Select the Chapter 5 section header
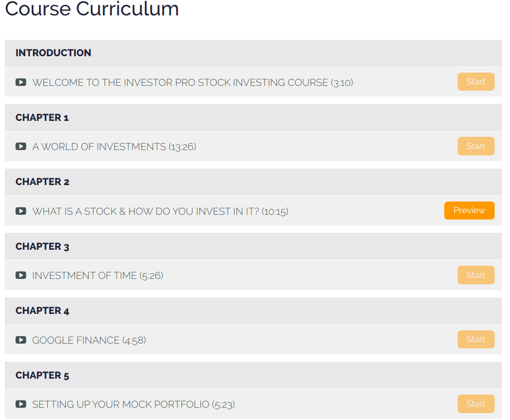This screenshot has height=420, width=510. [42, 375]
